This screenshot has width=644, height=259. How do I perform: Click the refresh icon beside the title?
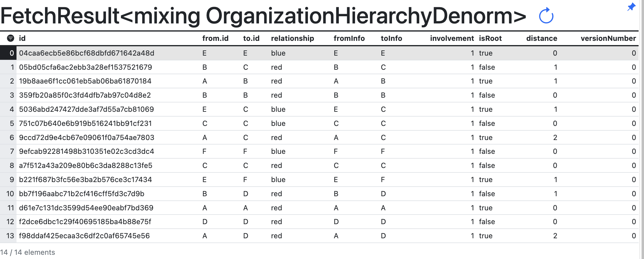coord(546,16)
